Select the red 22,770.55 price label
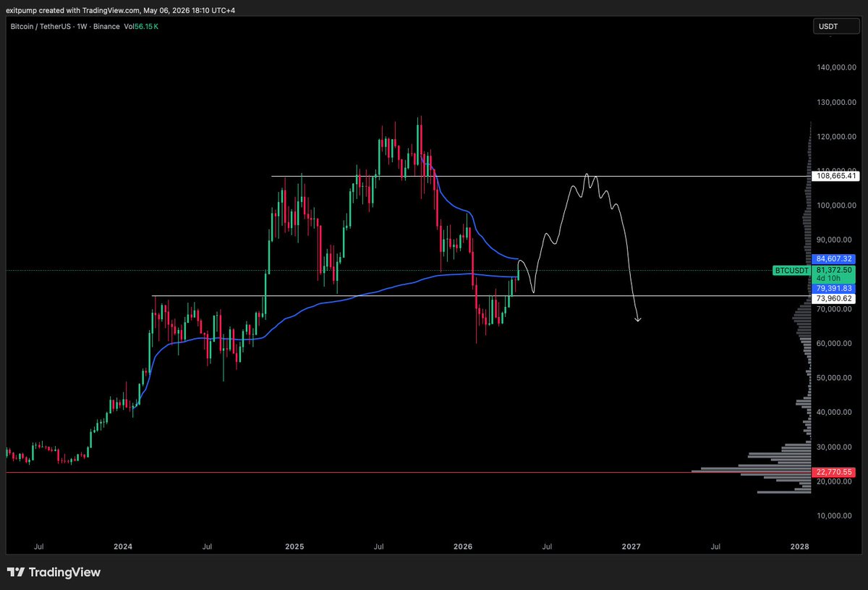The image size is (868, 590). tap(835, 472)
